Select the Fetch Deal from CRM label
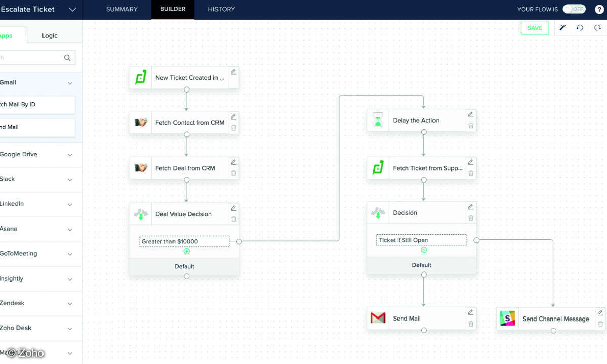 [185, 168]
